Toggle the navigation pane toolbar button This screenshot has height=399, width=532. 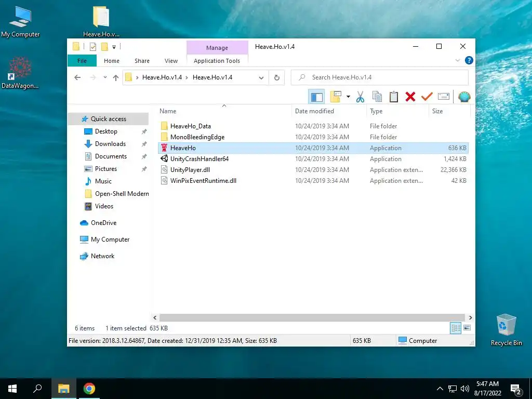tap(316, 97)
